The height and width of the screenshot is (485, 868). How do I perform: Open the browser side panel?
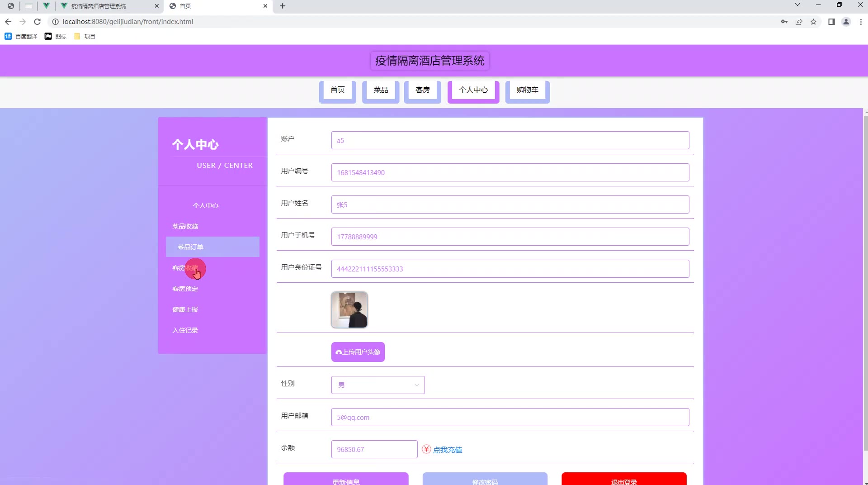(831, 22)
